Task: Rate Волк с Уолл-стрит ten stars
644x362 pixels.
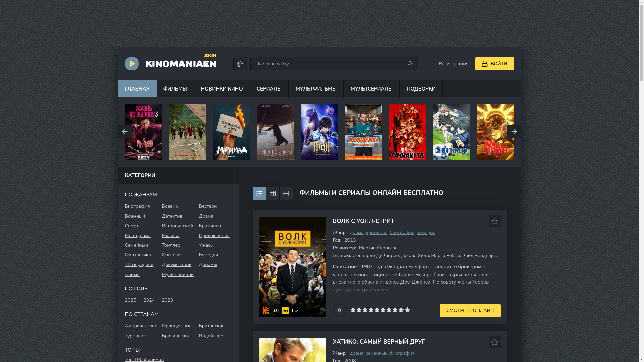Action: [407, 310]
